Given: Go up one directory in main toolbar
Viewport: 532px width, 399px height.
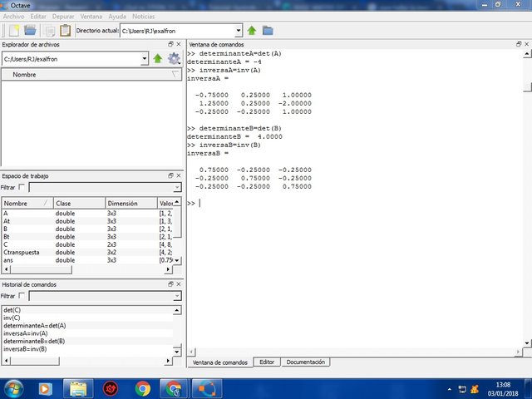Looking at the screenshot, I should click(x=252, y=31).
